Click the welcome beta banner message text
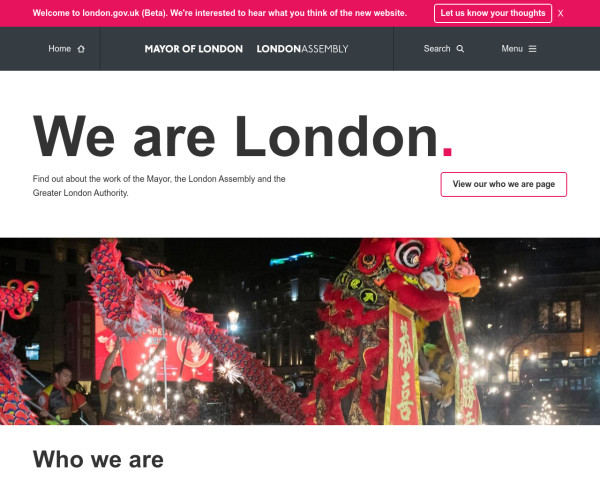 (220, 13)
